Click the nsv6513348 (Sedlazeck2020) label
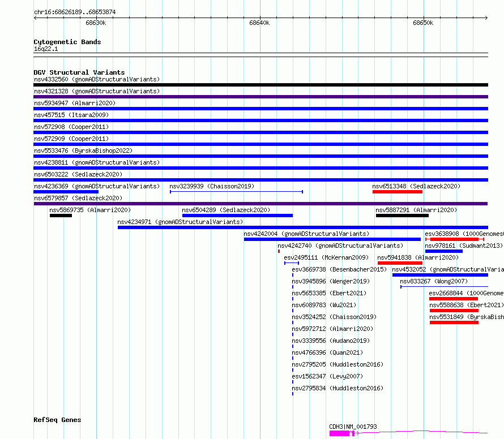This screenshot has width=504, height=439. (416, 186)
